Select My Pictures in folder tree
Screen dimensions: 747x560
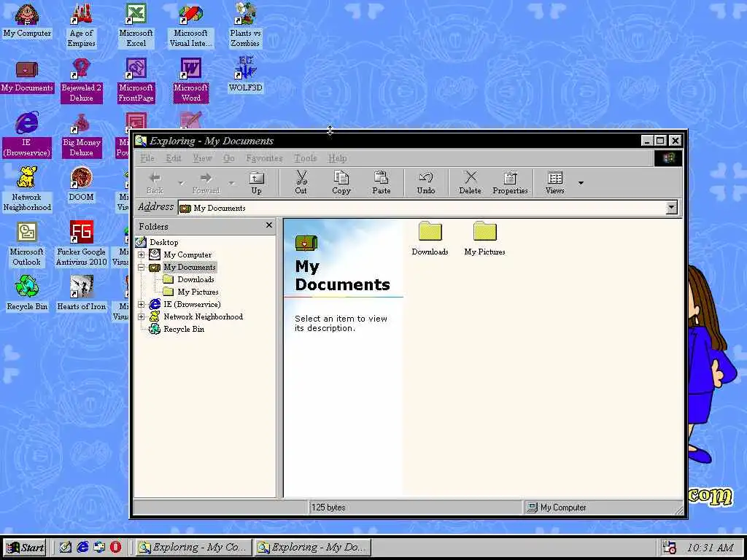[198, 292]
